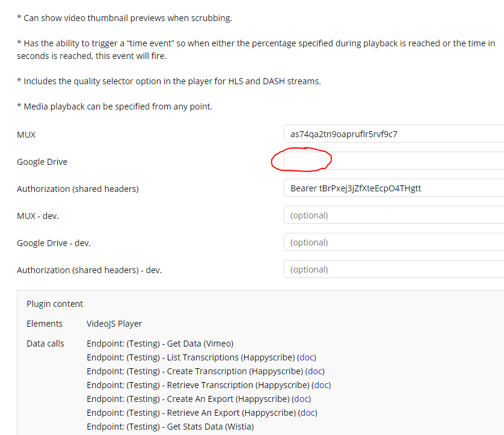Click 'Retrieve An Export (Happyscribe)' endpoint text
Viewport: 504px width, 435px height.
coord(232,413)
